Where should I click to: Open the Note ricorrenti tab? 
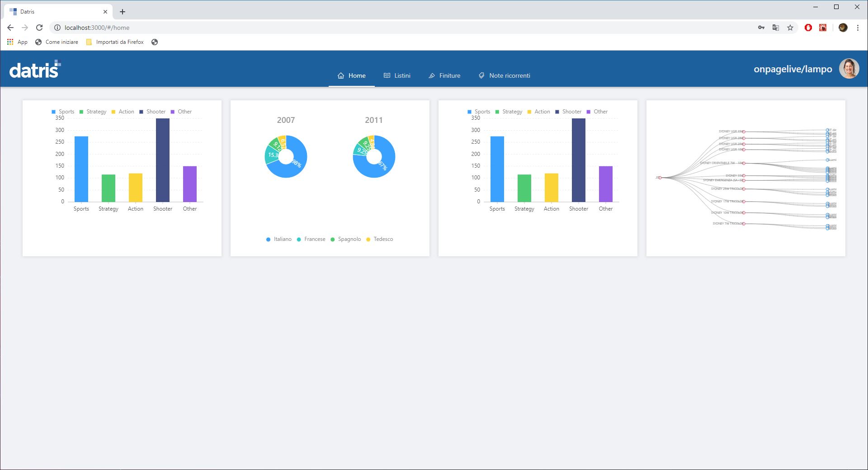(x=504, y=75)
